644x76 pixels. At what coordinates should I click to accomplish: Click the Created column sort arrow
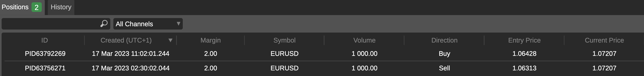pos(171,40)
